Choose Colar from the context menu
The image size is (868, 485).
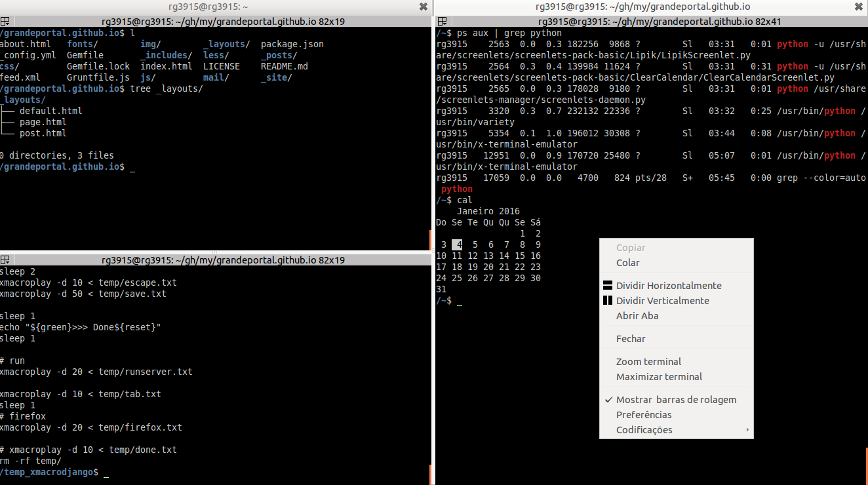tap(677, 263)
